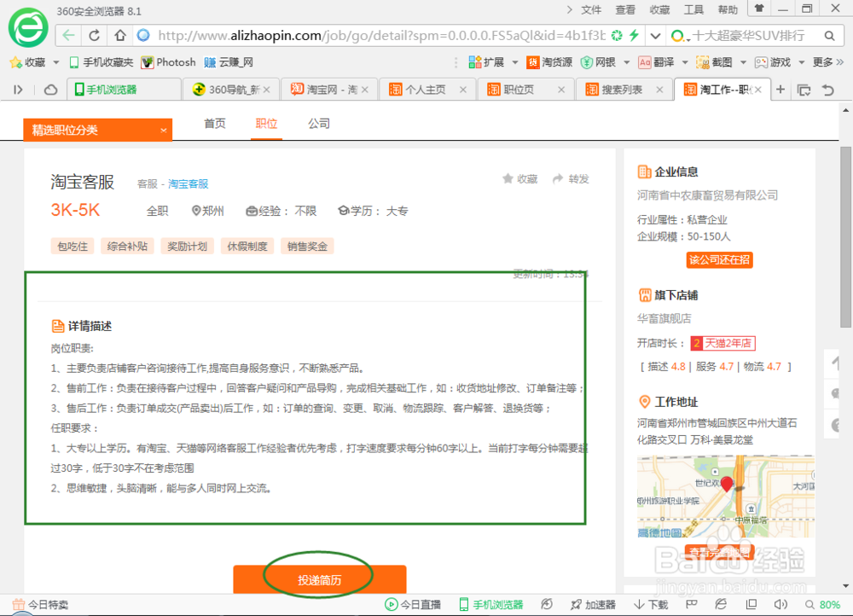Expand the 截图 dropdown arrow
This screenshot has height=616, width=853.
tap(743, 62)
